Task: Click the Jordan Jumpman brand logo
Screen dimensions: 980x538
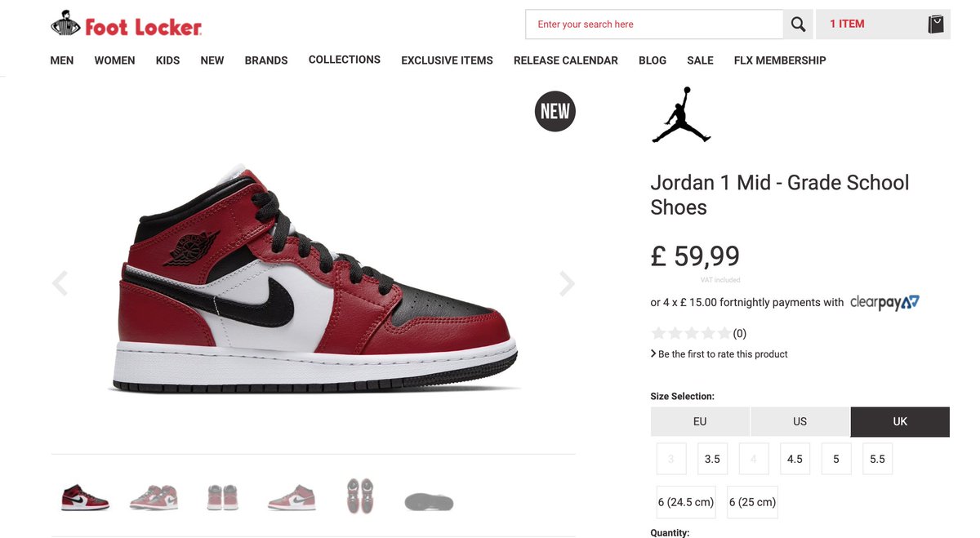Action: [681, 115]
